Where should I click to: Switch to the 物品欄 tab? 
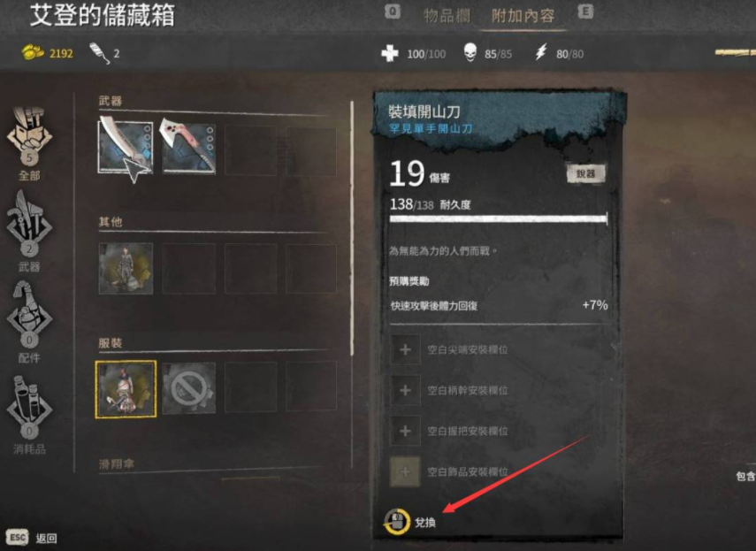click(x=447, y=16)
